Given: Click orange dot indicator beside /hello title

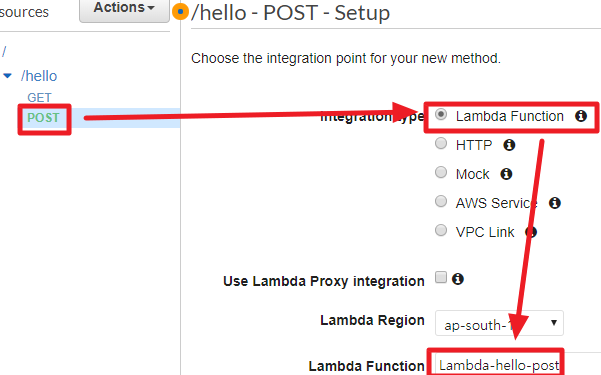Looking at the screenshot, I should tap(180, 12).
